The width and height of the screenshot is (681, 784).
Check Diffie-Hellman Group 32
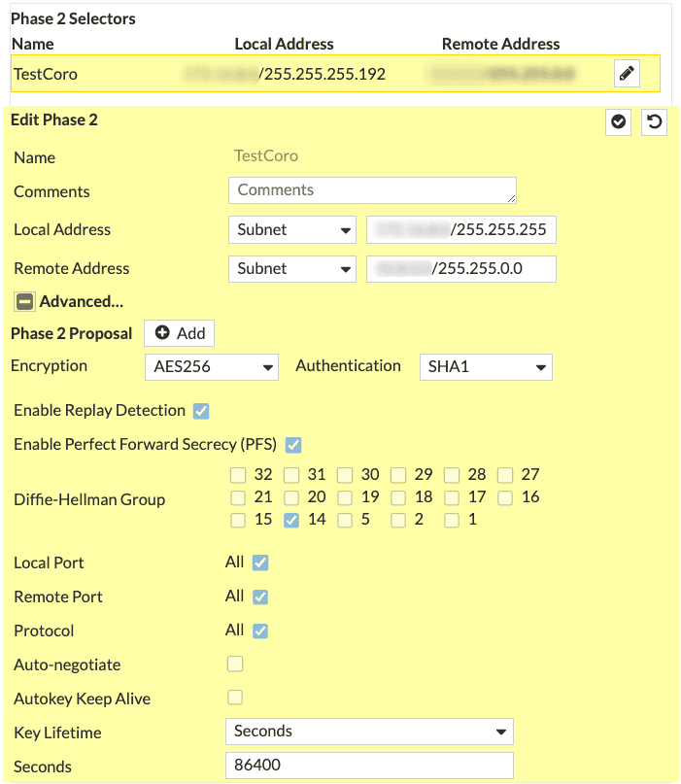pos(238,475)
